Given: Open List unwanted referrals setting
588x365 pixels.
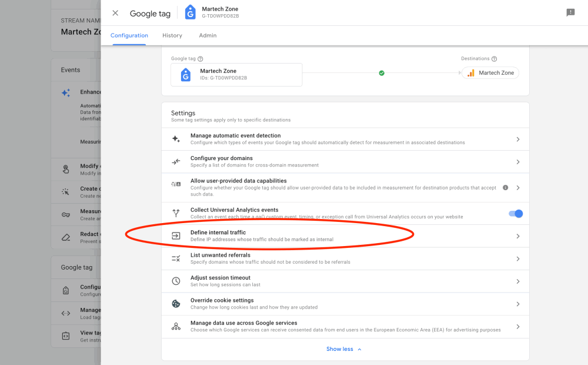Looking at the screenshot, I should coord(345,258).
